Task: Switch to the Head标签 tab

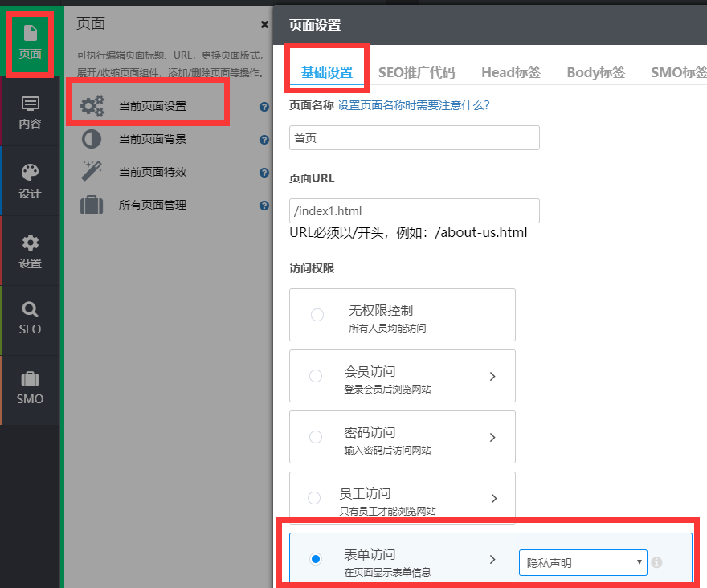Action: click(511, 71)
